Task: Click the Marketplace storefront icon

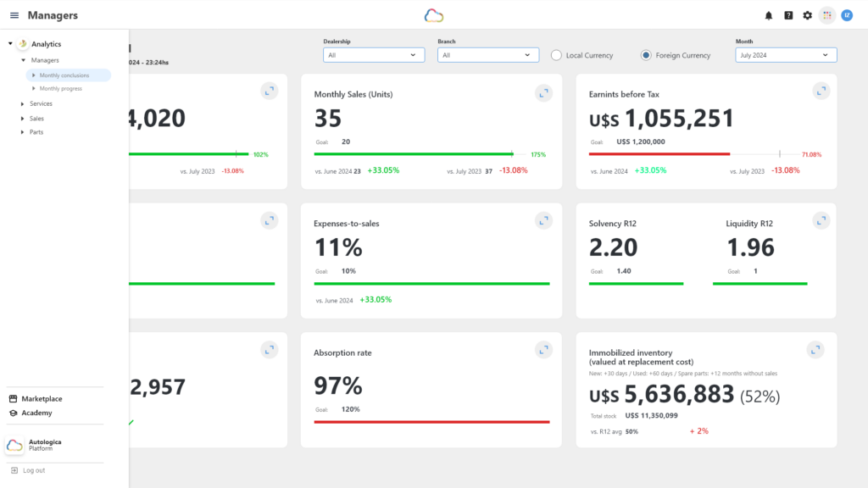Action: click(14, 398)
